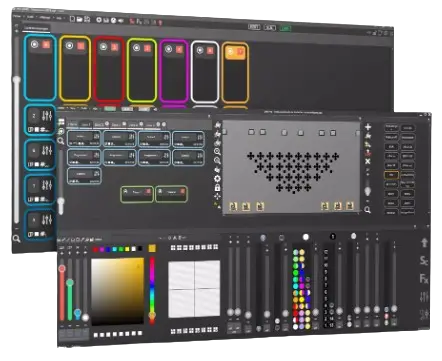This screenshot has width=442, height=361.
Task: Click the orange-outlined button in the right button grid
Action: point(391,175)
